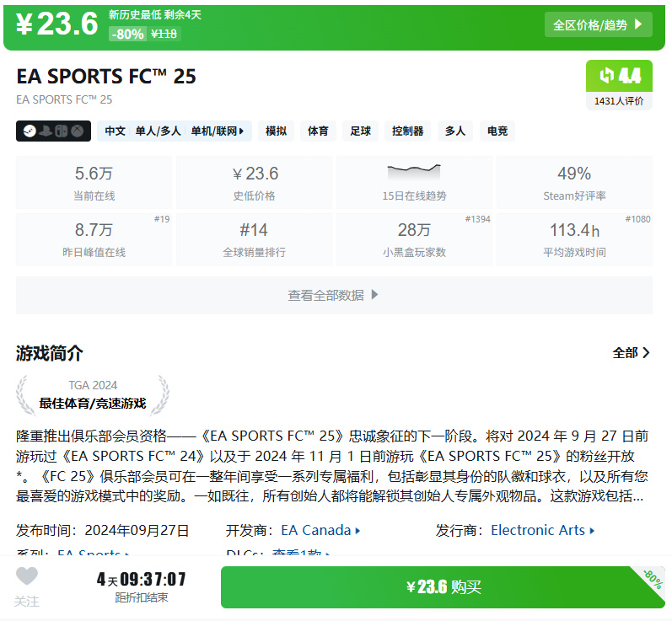Screen dimensions: 672x621
Task: Click the PlayStation platform icon
Action: [46, 131]
